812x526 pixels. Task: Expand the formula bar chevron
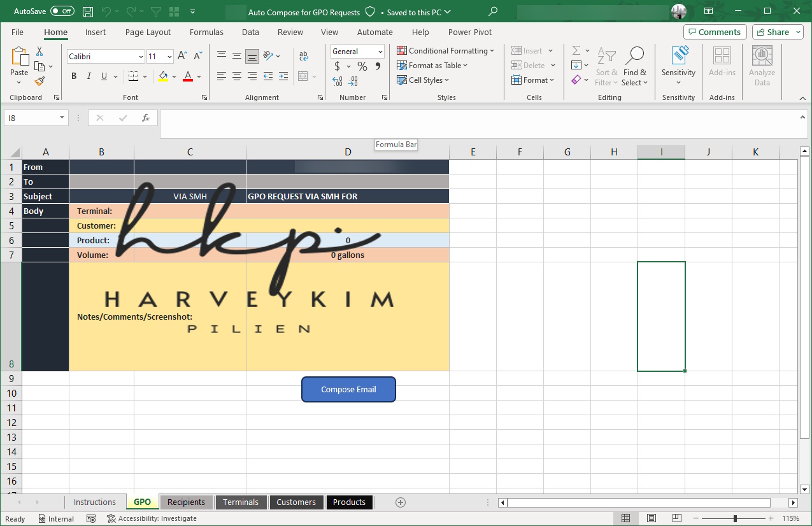tap(802, 117)
